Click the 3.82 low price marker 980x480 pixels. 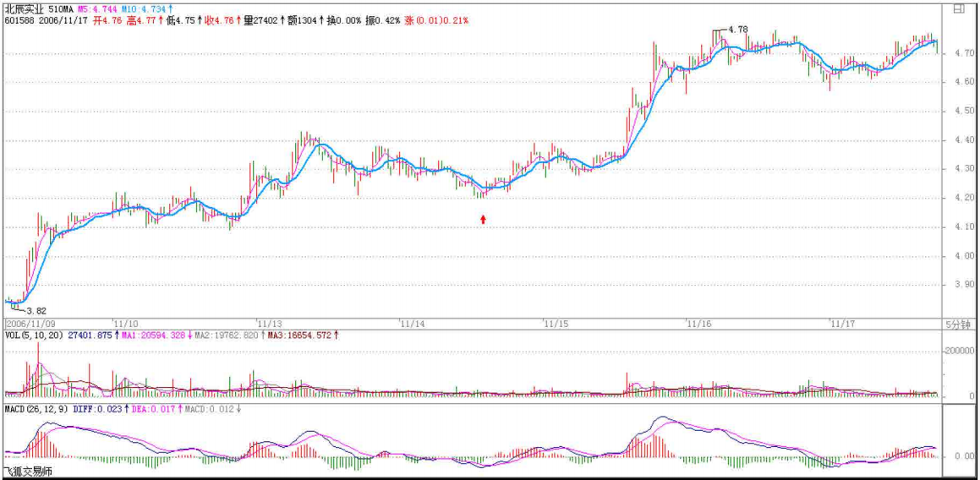click(35, 310)
